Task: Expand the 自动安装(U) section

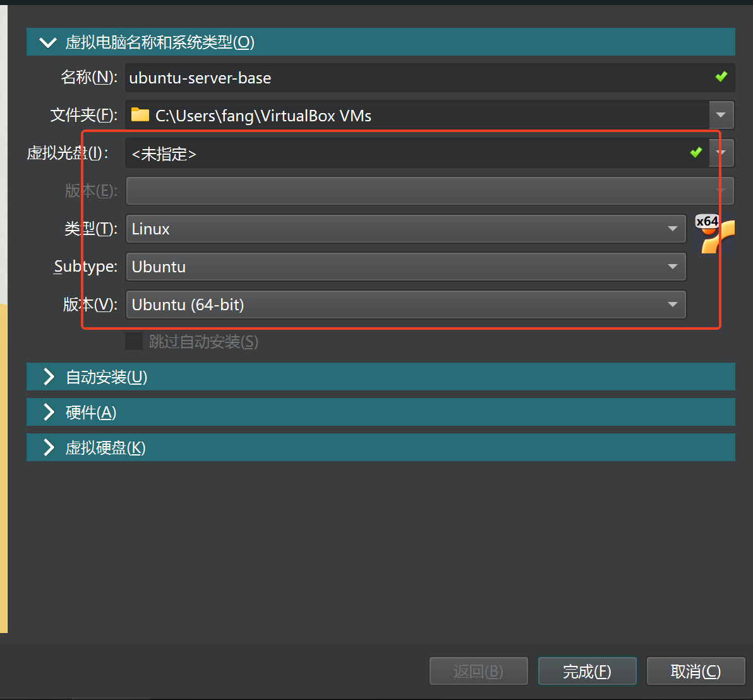Action: [x=381, y=377]
